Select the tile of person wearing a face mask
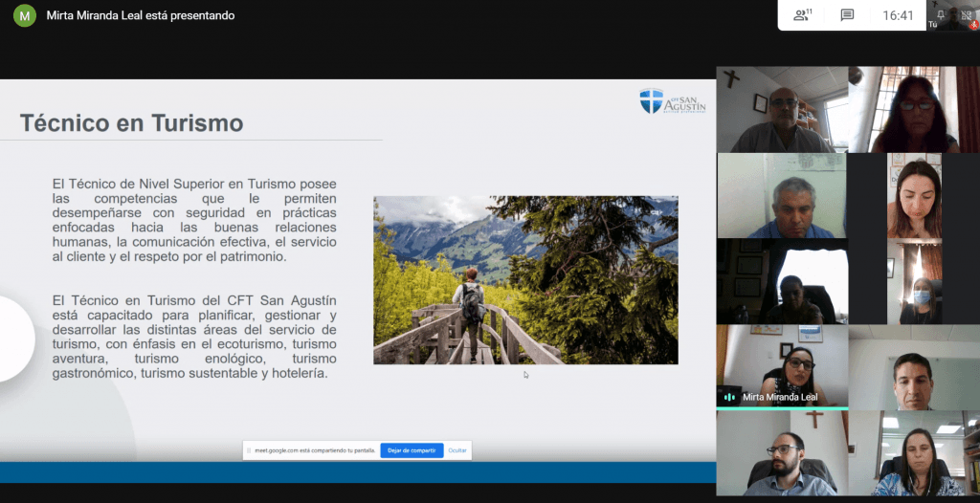980x503 pixels. 914,281
